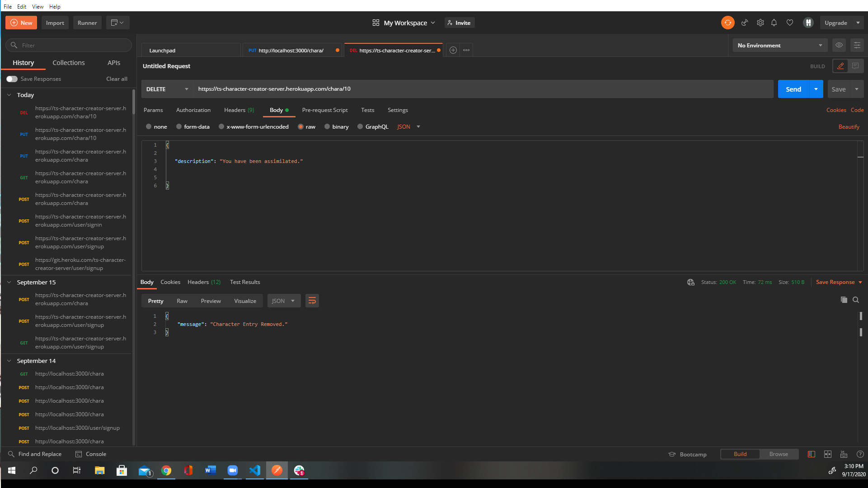868x488 pixels.
Task: Open the notifications bell icon
Action: (x=774, y=23)
